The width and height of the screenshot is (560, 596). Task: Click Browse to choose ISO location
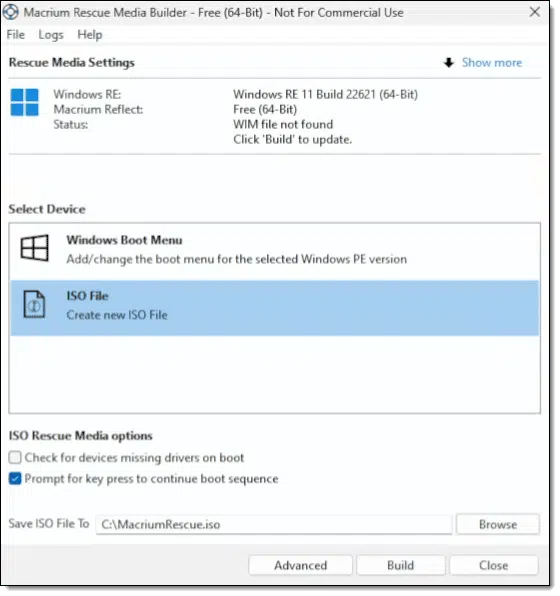pos(498,525)
